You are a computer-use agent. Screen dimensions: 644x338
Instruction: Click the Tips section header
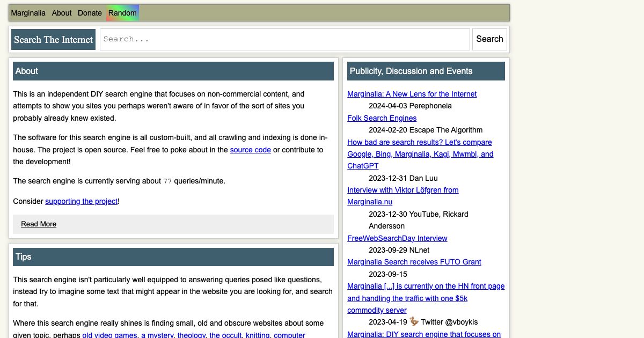click(x=24, y=257)
